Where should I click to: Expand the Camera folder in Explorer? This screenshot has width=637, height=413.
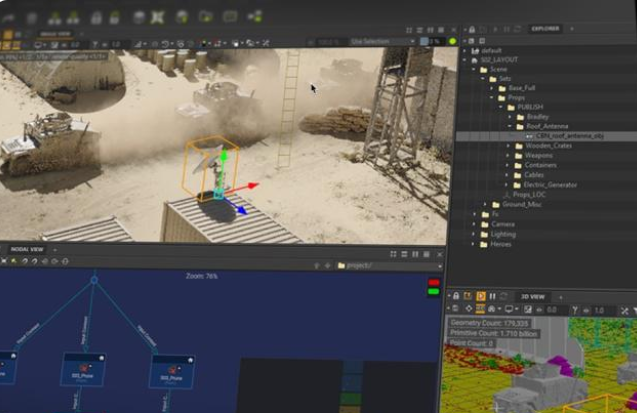pyautogui.click(x=474, y=224)
